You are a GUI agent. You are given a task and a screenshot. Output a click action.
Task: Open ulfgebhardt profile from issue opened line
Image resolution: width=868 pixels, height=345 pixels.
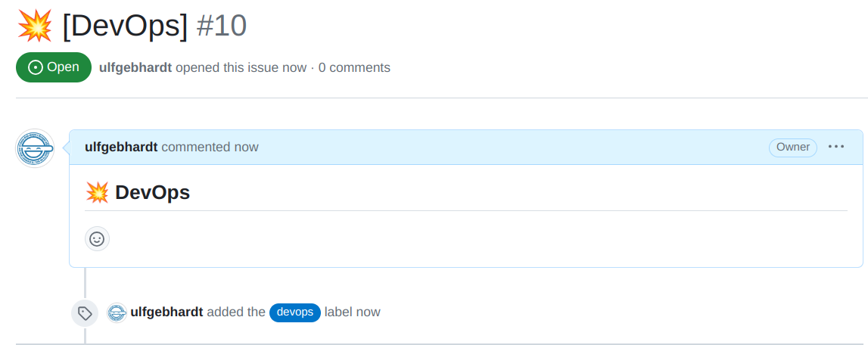135,67
